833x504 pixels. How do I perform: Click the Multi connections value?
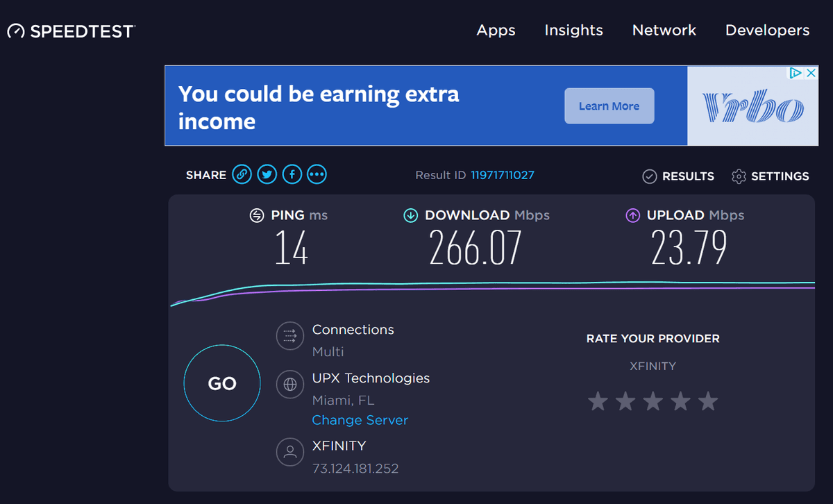click(328, 352)
